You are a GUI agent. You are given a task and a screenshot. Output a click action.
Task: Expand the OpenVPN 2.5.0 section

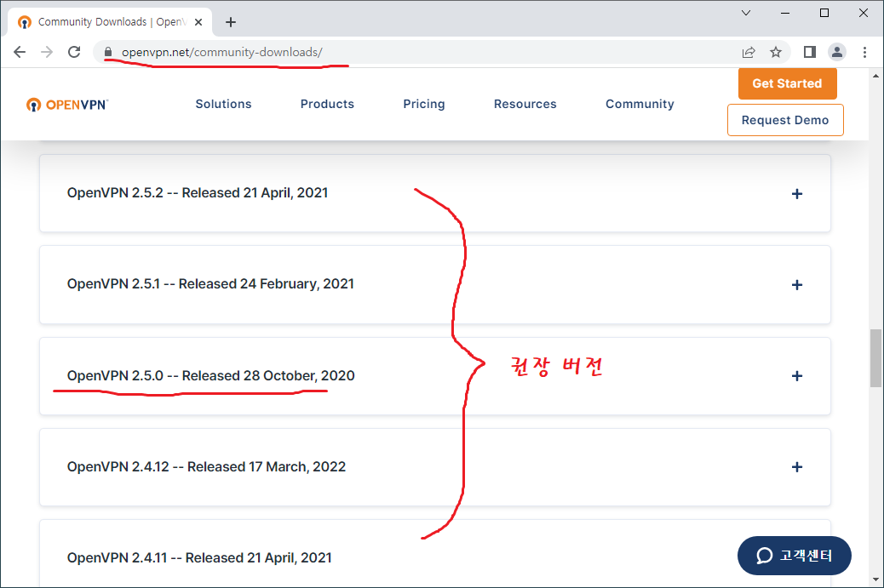coord(796,376)
